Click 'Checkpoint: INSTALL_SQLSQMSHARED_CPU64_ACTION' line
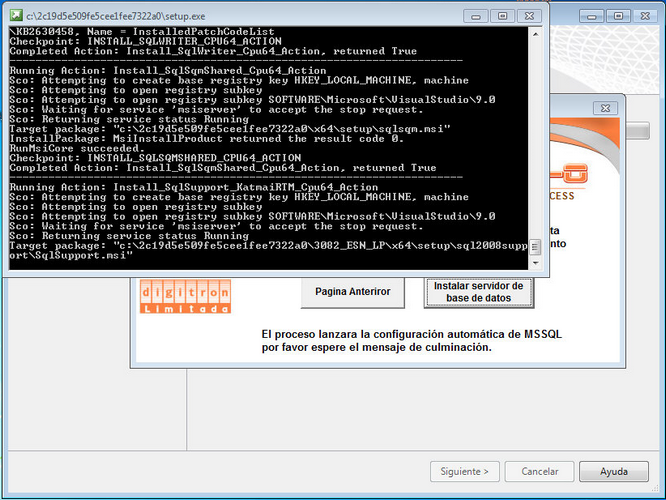 point(155,158)
